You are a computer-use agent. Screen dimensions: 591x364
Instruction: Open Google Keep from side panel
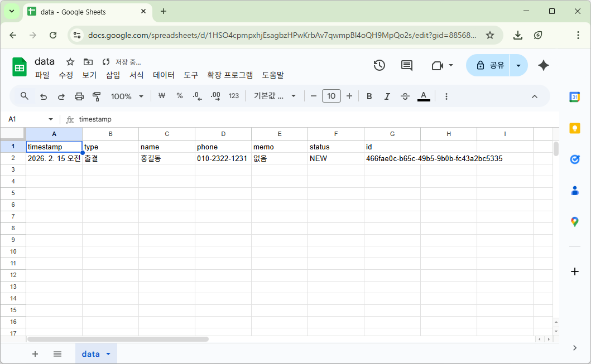point(574,128)
